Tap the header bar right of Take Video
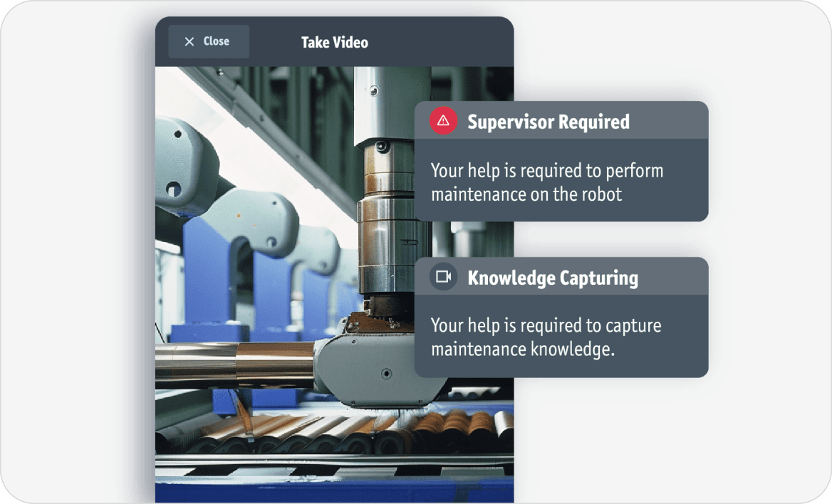This screenshot has height=504, width=832. pos(442,43)
